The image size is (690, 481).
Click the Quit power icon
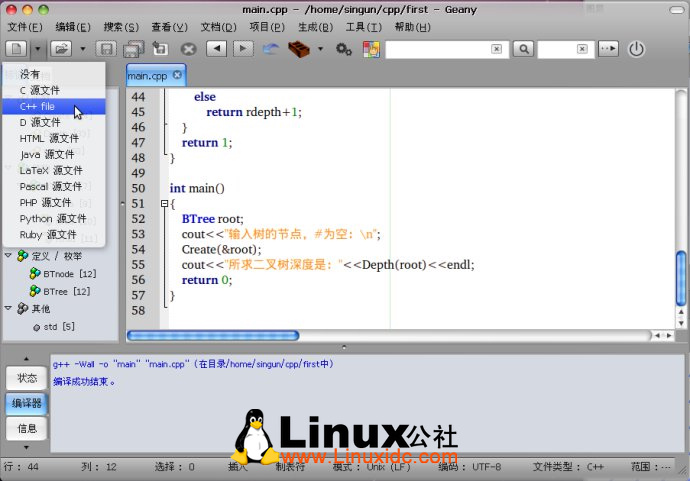tap(636, 49)
